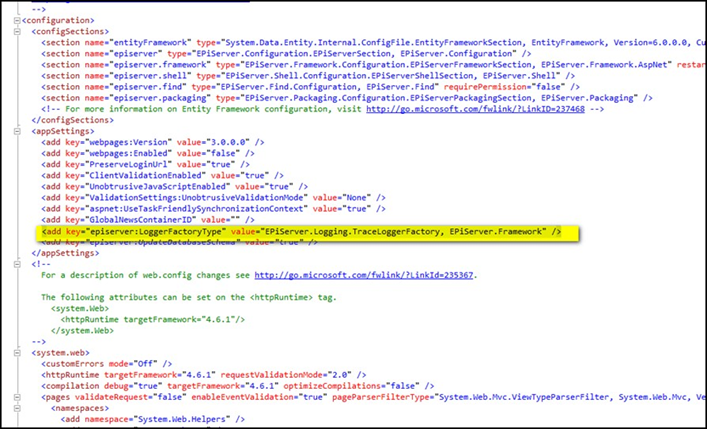Click the </system.Web> line in the comment
This screenshot has height=429, width=707.
click(x=82, y=331)
